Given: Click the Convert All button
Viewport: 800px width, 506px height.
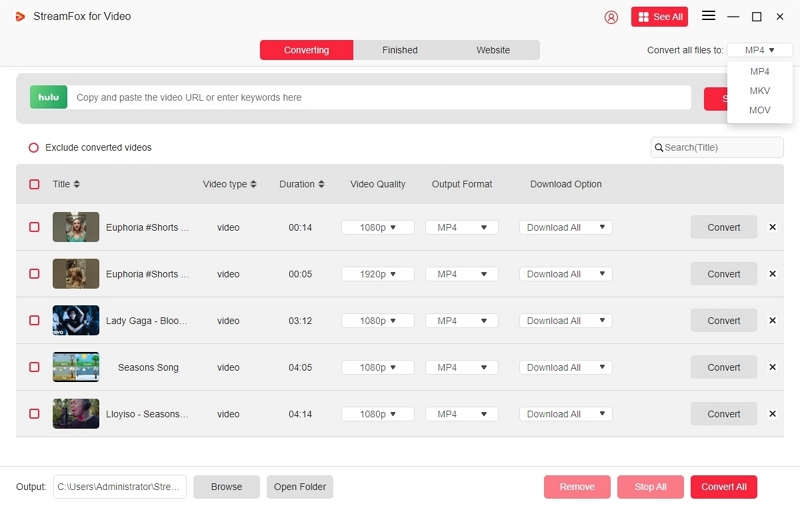Looking at the screenshot, I should click(723, 487).
